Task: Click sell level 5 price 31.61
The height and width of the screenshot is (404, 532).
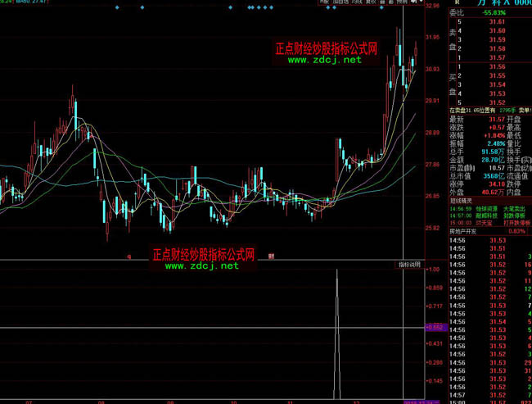Action: coord(496,22)
